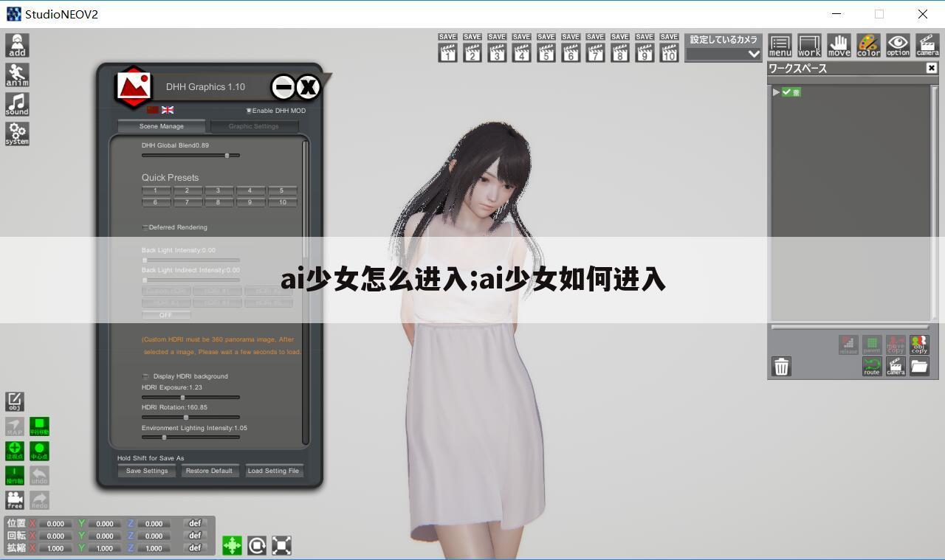Viewport: 945px width, 560px height.
Task: Adjust HDRI Exposure slider
Action: [x=190, y=398]
